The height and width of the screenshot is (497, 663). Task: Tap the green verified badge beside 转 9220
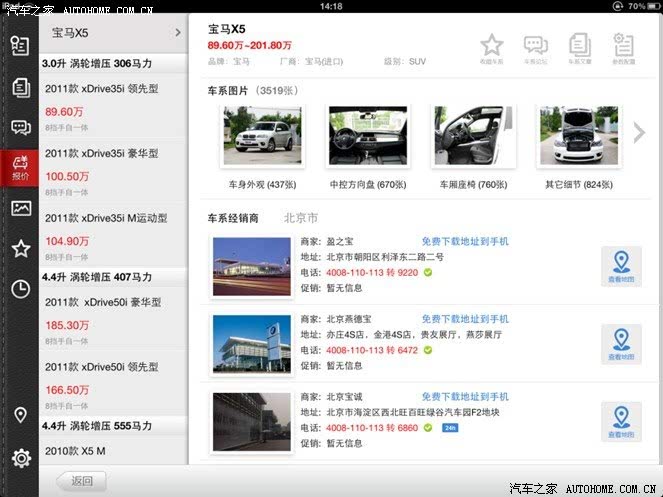(x=428, y=273)
